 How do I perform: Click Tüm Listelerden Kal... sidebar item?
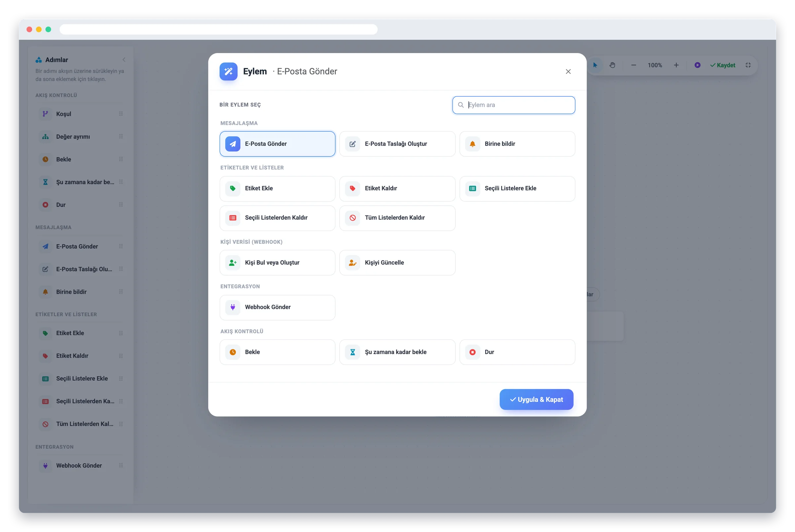[x=81, y=424]
